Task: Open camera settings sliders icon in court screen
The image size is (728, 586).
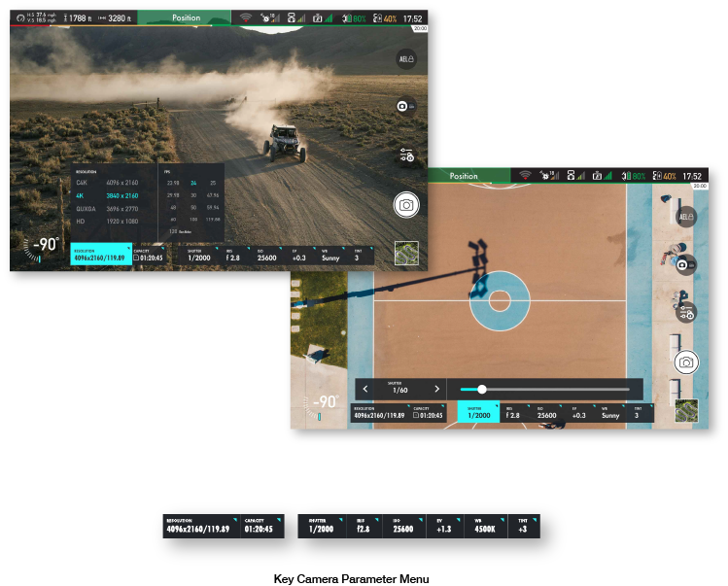Action: coord(686,313)
